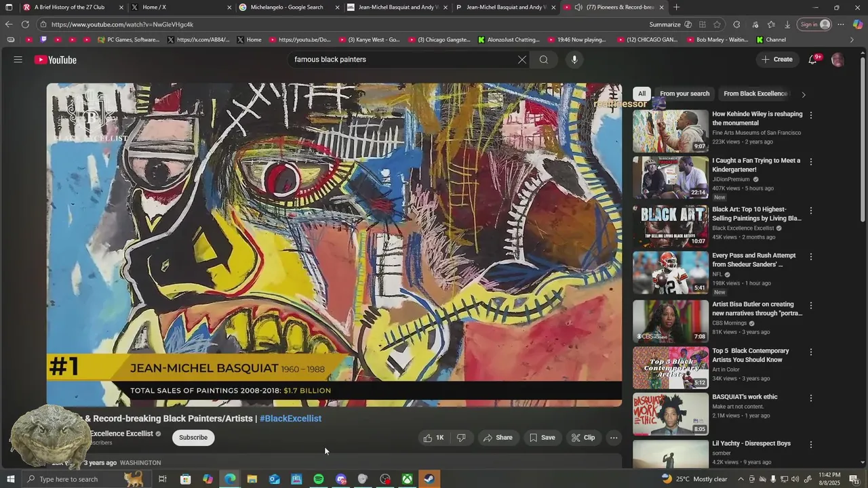Select the From your search chip
The height and width of the screenshot is (488, 868).
click(x=684, y=94)
